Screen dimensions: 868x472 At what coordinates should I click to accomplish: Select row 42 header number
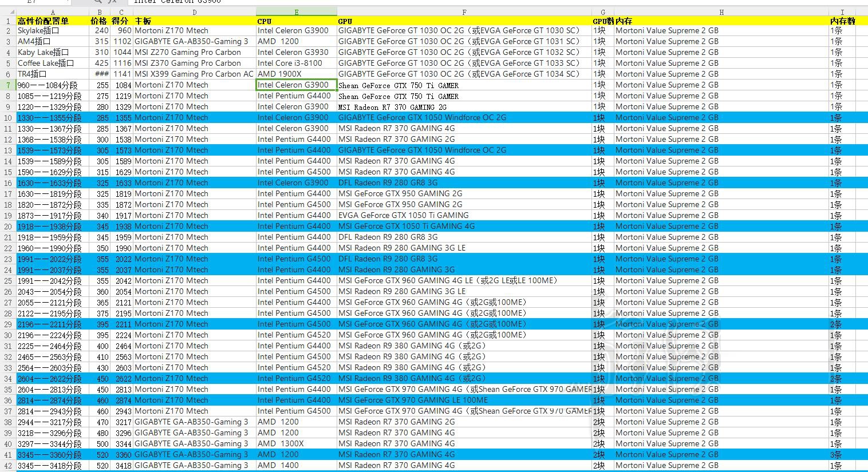8,465
